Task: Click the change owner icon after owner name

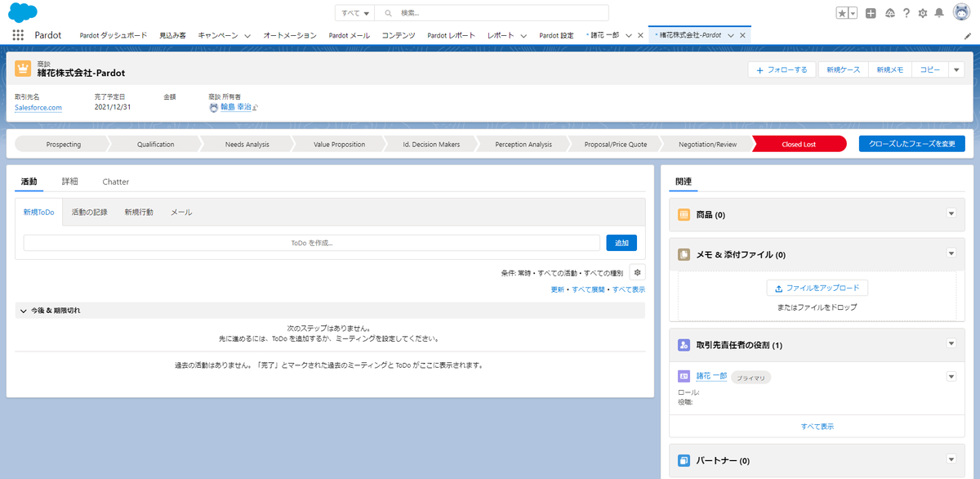Action: pos(255,107)
